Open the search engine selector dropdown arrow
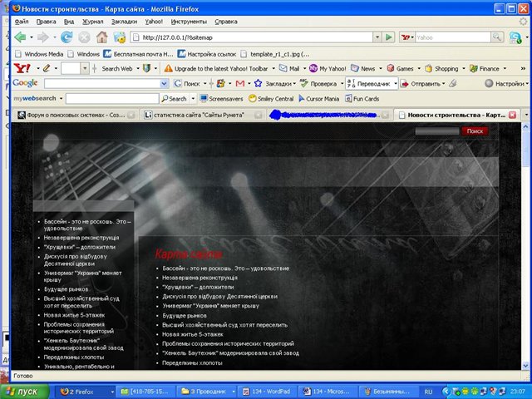Viewport: 532px width, 399px height. tap(412, 37)
